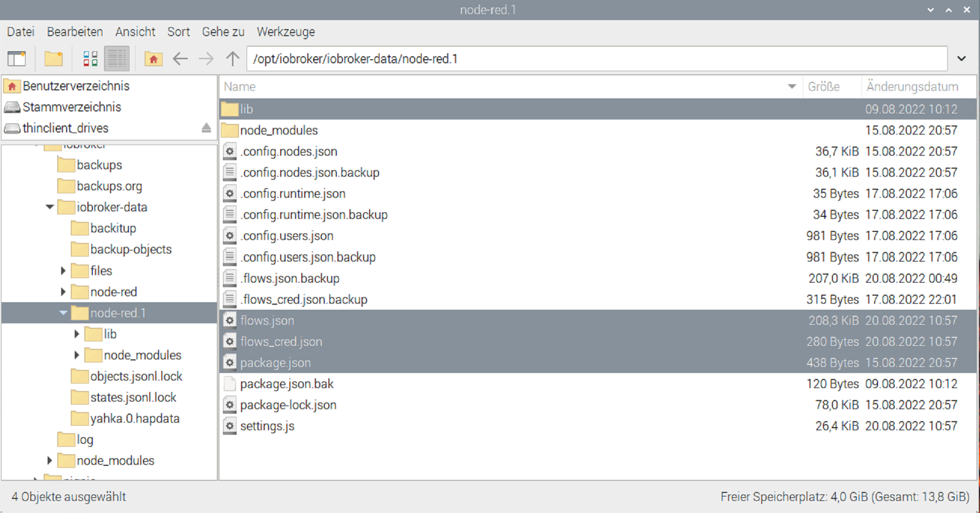The image size is (980, 513).
Task: Click the .config.nodes.json file icon
Action: point(230,151)
